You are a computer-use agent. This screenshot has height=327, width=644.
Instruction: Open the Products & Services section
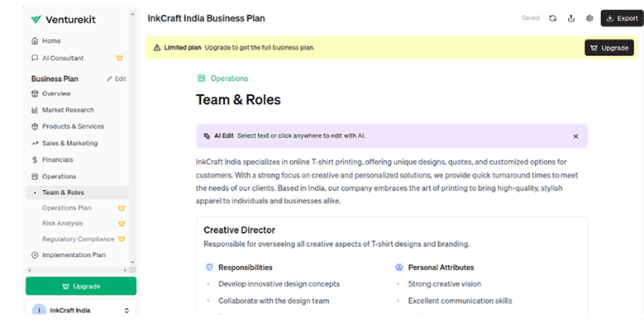tap(73, 126)
